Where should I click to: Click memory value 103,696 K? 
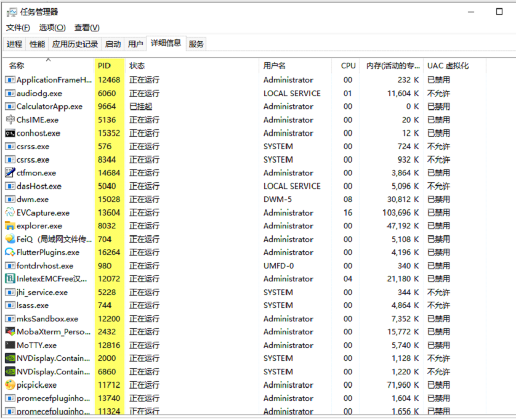tap(400, 212)
